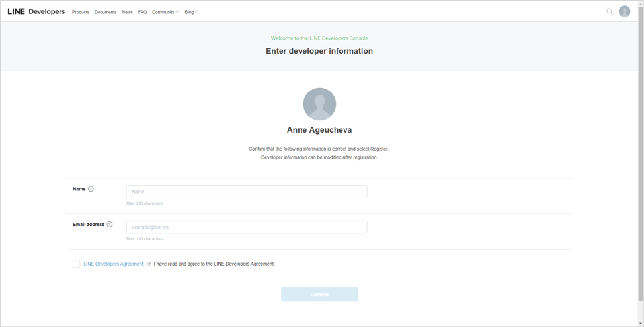
Task: Open the LINE Developers Agreement link
Action: tap(114, 264)
